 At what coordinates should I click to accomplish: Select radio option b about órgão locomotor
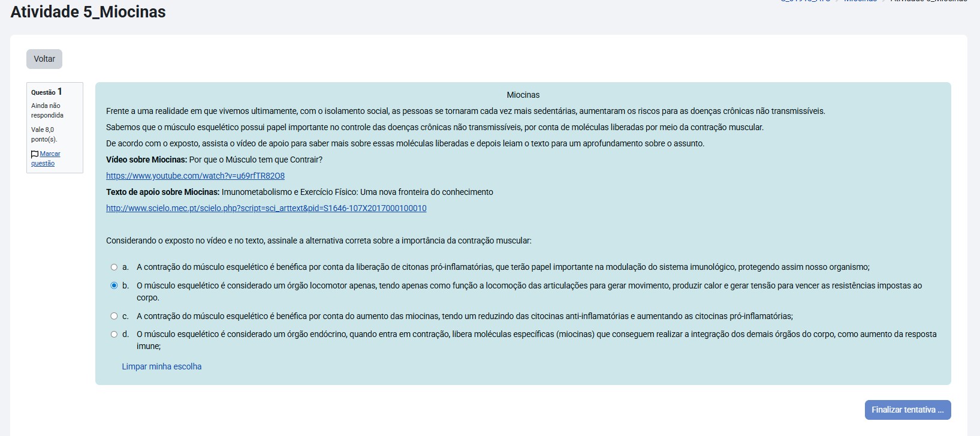click(x=114, y=286)
